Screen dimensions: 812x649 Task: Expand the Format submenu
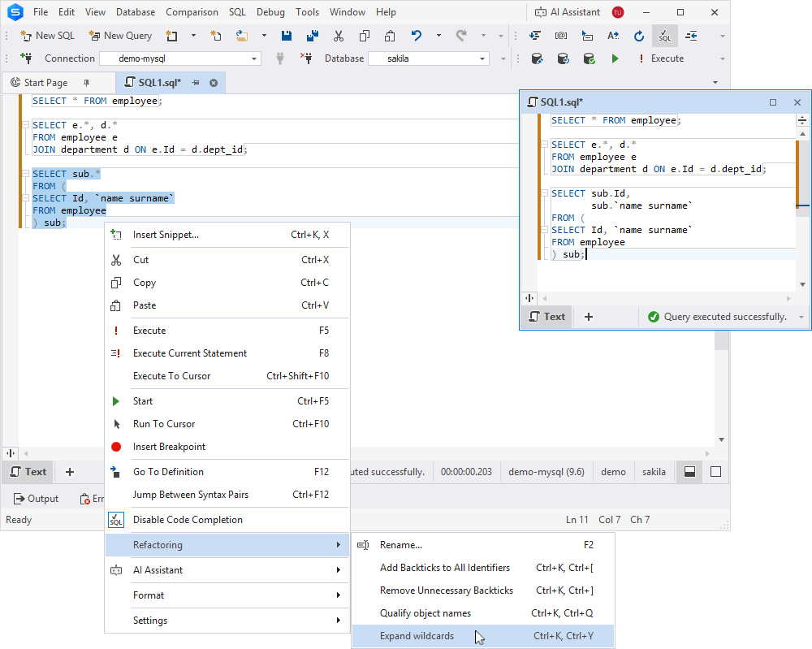click(x=227, y=595)
